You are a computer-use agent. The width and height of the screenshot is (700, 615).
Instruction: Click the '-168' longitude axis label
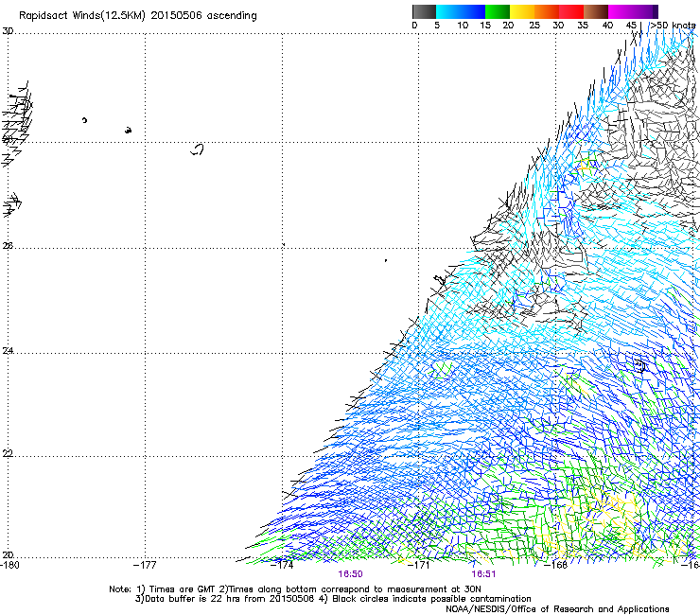tap(556, 565)
